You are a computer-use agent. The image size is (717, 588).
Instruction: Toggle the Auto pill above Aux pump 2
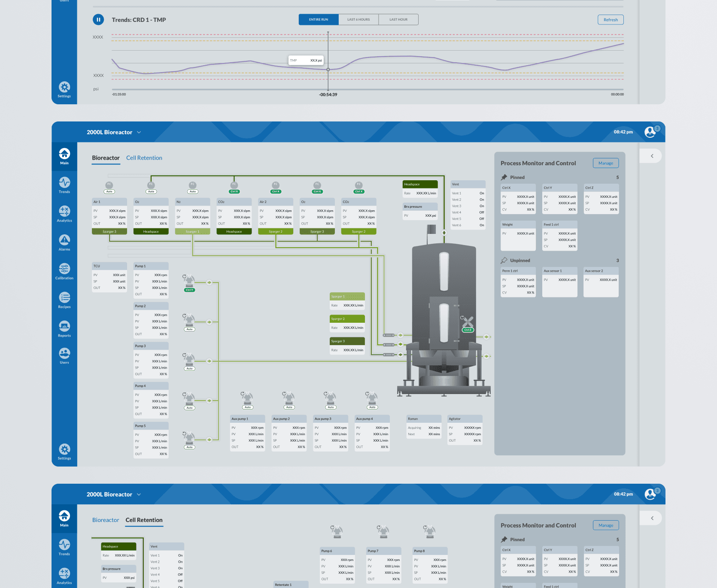[x=289, y=407]
